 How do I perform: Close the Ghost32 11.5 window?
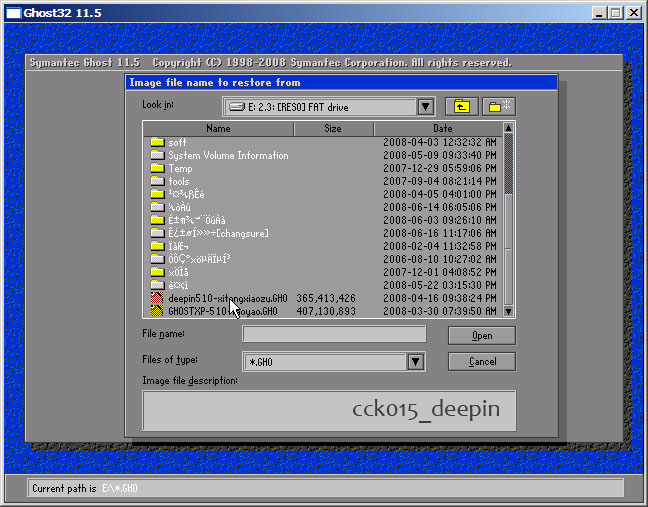click(x=634, y=13)
